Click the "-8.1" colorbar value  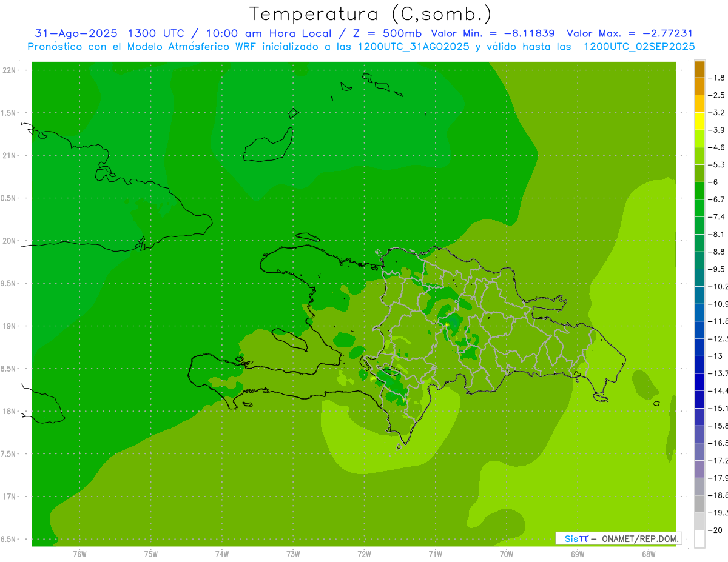[716, 234]
